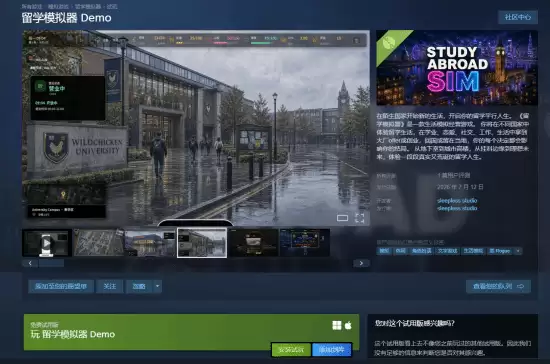Image resolution: width=550 pixels, height=364 pixels.
Task: Click the theater mode rectangle icon
Action: [x=342, y=218]
